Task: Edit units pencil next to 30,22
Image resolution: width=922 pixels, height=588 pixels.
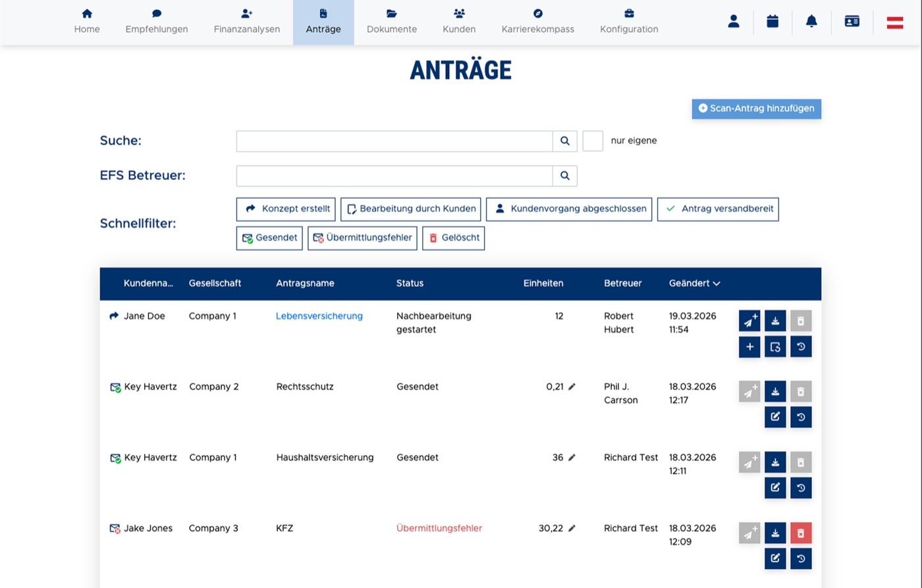Action: 572,528
